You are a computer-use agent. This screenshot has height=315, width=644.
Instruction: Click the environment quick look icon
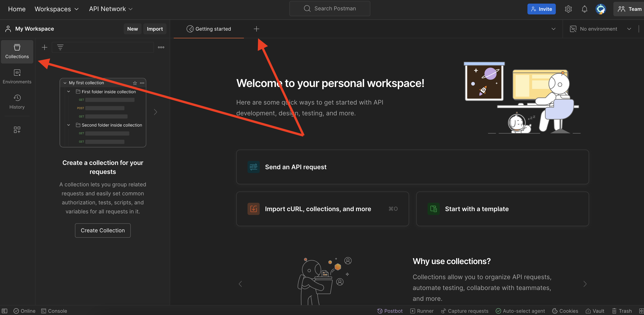click(573, 29)
